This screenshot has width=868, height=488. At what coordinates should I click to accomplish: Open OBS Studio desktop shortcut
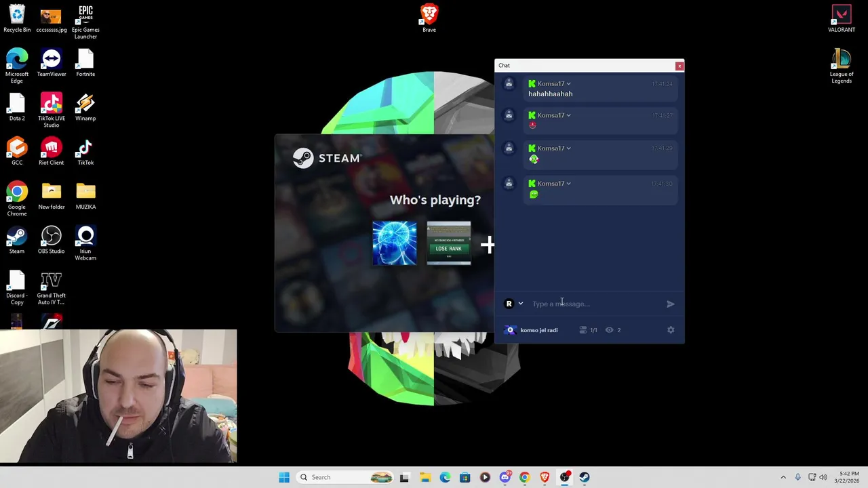[x=52, y=240]
